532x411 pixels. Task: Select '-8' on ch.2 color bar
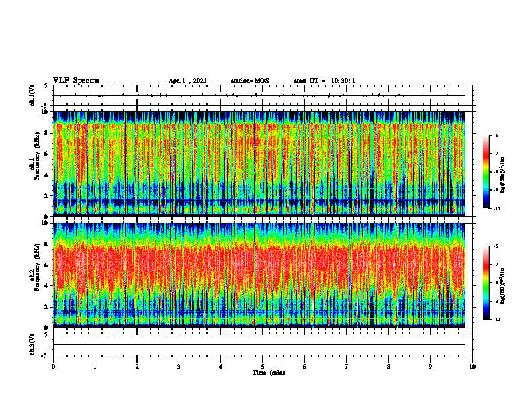[496, 283]
